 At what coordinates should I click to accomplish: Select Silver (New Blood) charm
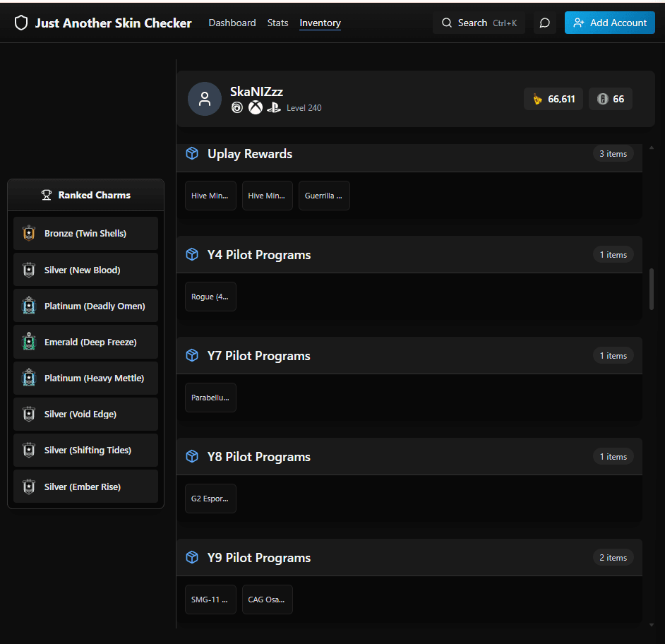pyautogui.click(x=85, y=270)
